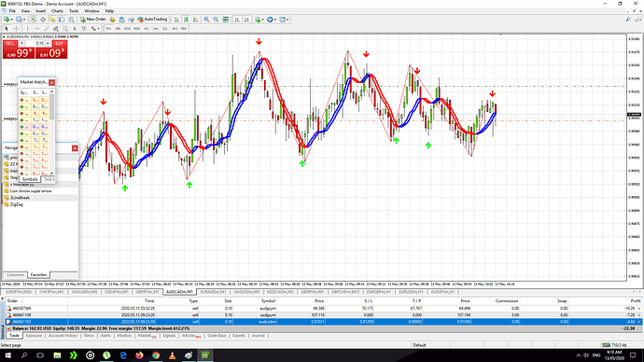
Task: Zoom in on the chart
Action: pyautogui.click(x=206, y=20)
